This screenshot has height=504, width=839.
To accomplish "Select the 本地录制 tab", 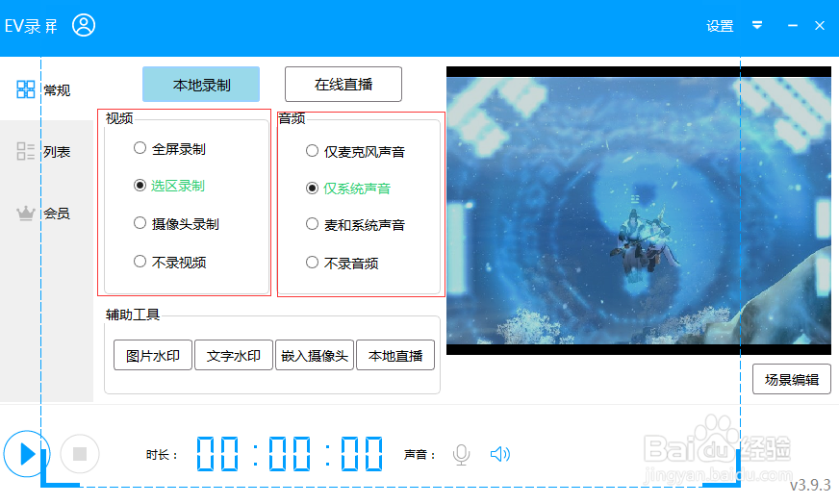I will coord(201,85).
